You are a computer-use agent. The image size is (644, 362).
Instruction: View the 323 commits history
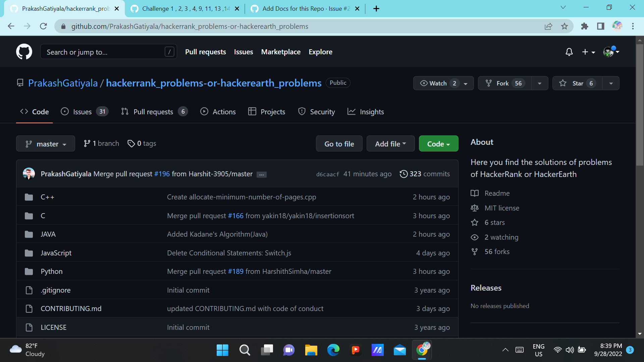[x=425, y=174]
